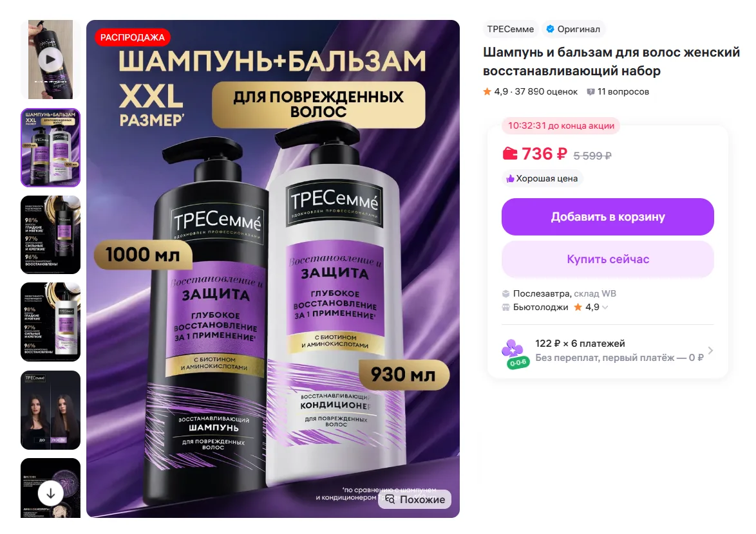Image resolution: width=756 pixels, height=534 pixels.
Task: Open the ТРЕСемме brand link
Action: click(x=510, y=30)
